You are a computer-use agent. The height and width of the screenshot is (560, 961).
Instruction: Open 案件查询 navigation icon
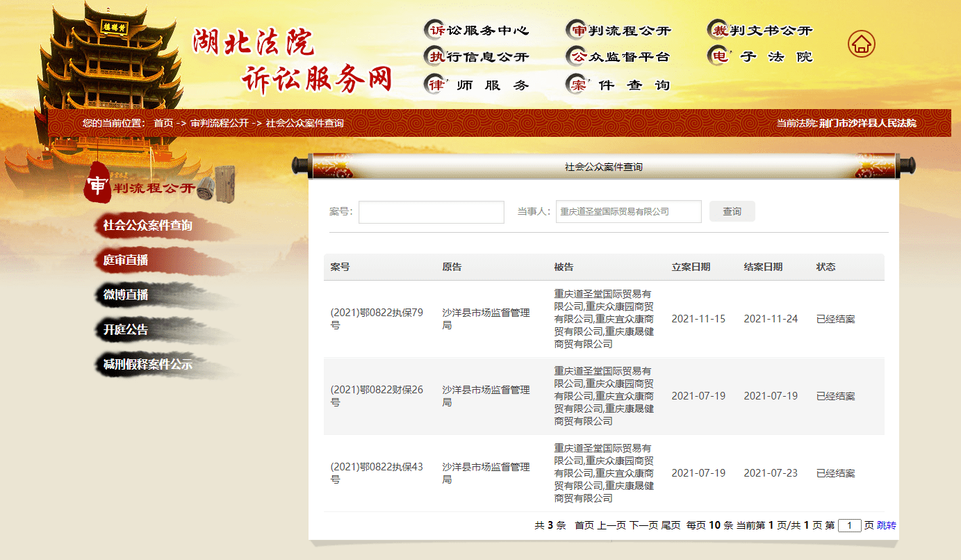click(577, 85)
